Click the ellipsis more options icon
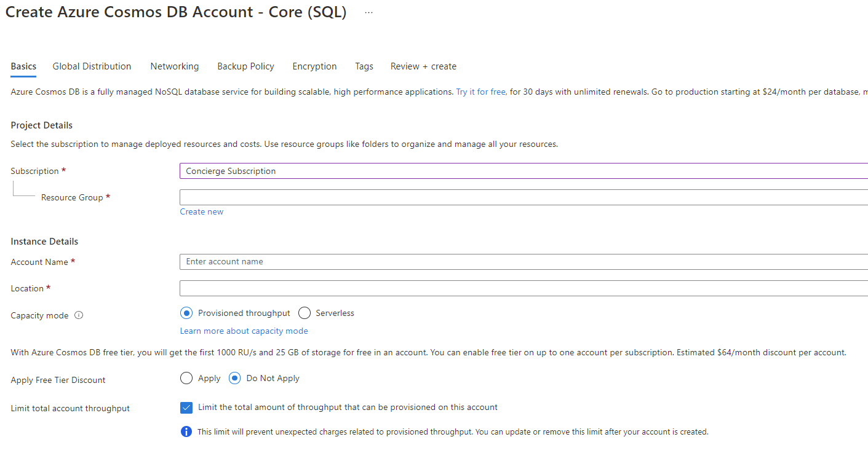 coord(368,13)
